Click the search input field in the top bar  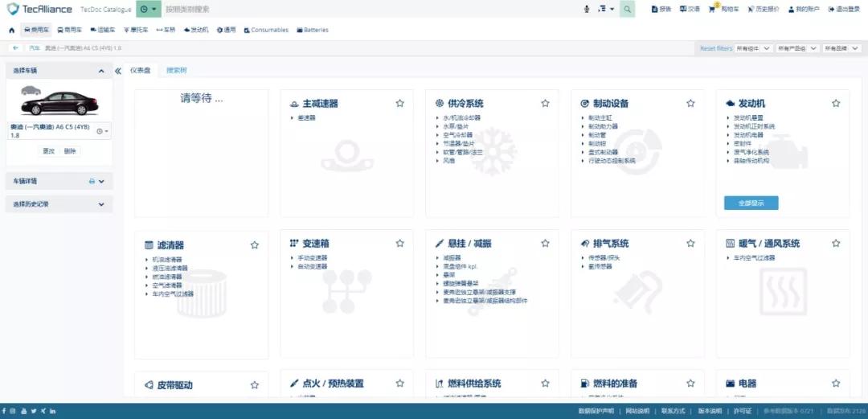[x=371, y=9]
